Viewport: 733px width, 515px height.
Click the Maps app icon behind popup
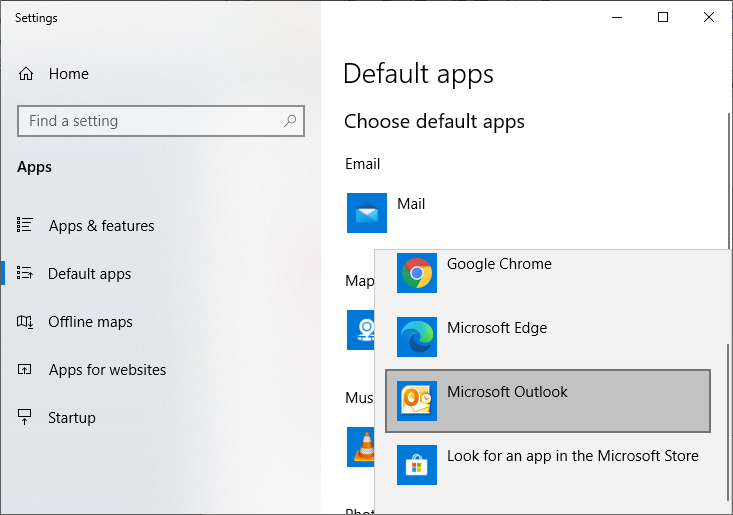pos(361,329)
